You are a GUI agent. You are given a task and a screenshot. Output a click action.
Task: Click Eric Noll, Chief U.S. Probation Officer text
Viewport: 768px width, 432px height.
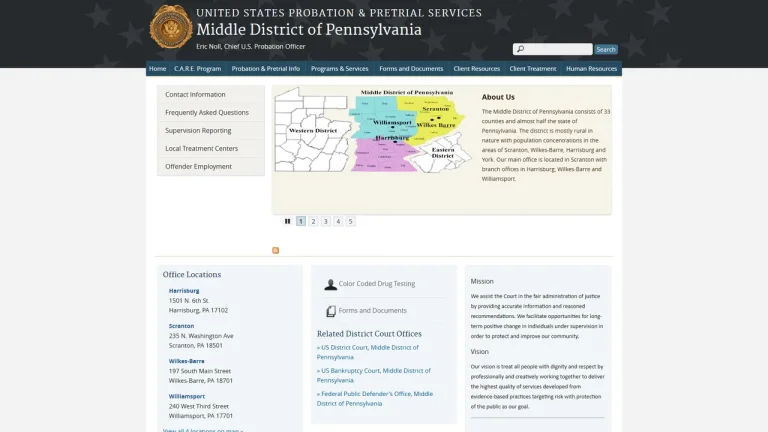(x=251, y=47)
